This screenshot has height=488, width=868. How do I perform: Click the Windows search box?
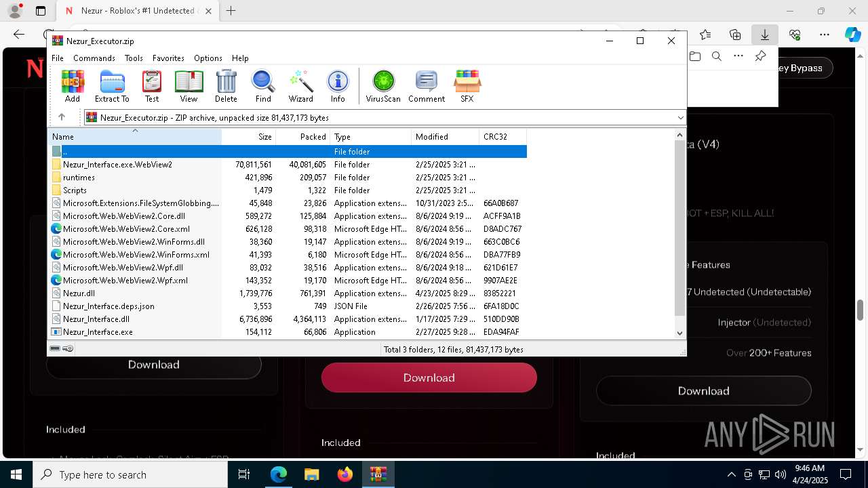pos(130,474)
